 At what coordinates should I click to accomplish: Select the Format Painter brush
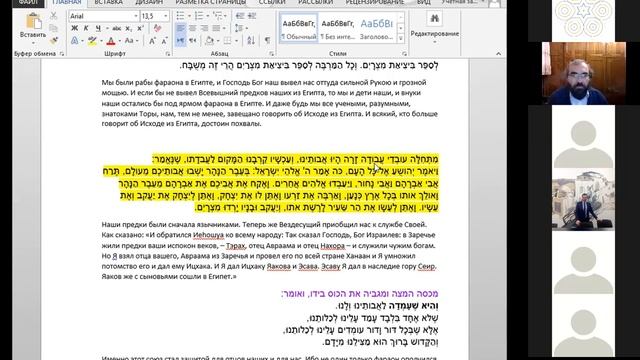click(x=53, y=40)
